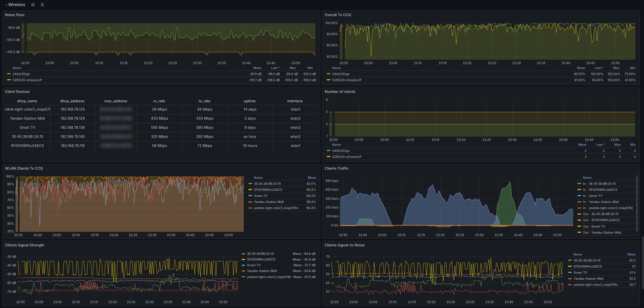Select the Yandex-Station-Midi name cell in Client Devices
Screen dimensions: 644x308
(x=27, y=118)
